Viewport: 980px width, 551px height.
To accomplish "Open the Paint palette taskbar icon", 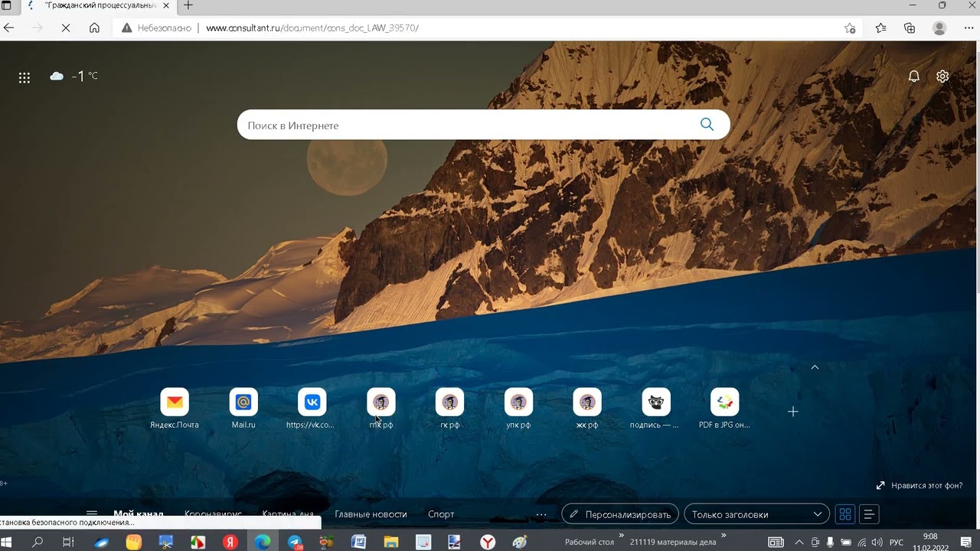I will (x=520, y=542).
